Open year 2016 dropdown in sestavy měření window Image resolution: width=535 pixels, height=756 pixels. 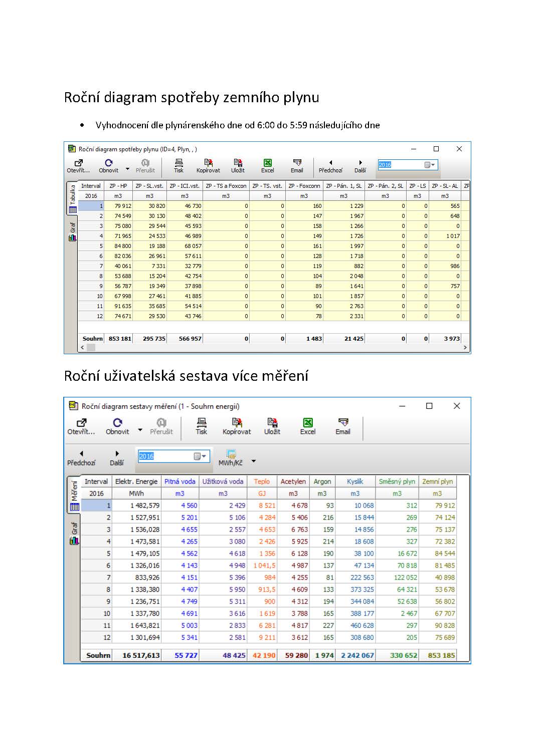point(201,456)
